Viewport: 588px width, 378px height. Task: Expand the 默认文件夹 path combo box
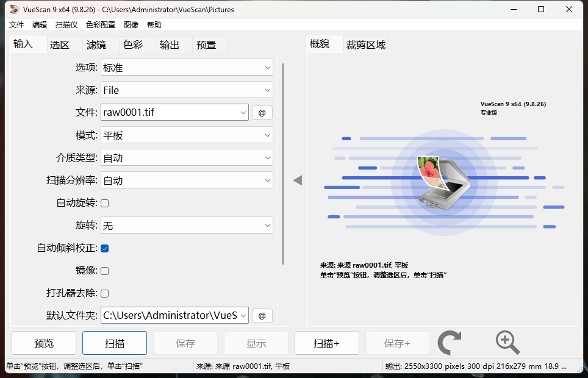pos(174,315)
